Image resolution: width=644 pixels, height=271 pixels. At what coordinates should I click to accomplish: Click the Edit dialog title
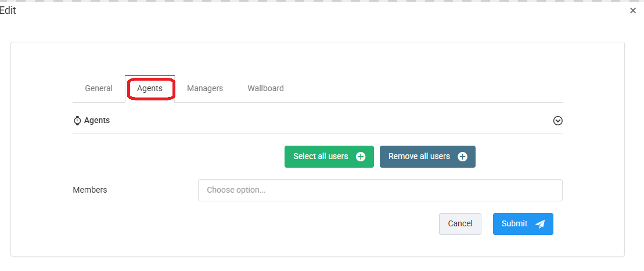pyautogui.click(x=8, y=10)
